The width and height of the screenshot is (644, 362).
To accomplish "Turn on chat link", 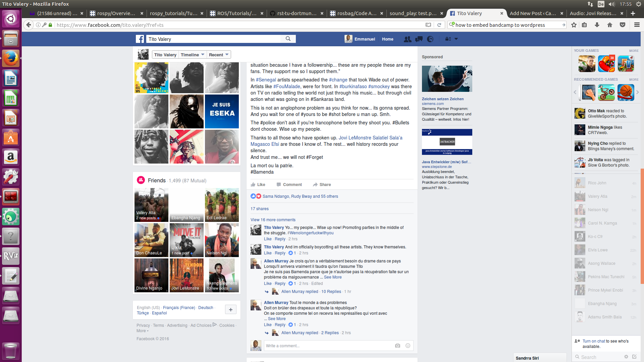I will tap(593, 341).
